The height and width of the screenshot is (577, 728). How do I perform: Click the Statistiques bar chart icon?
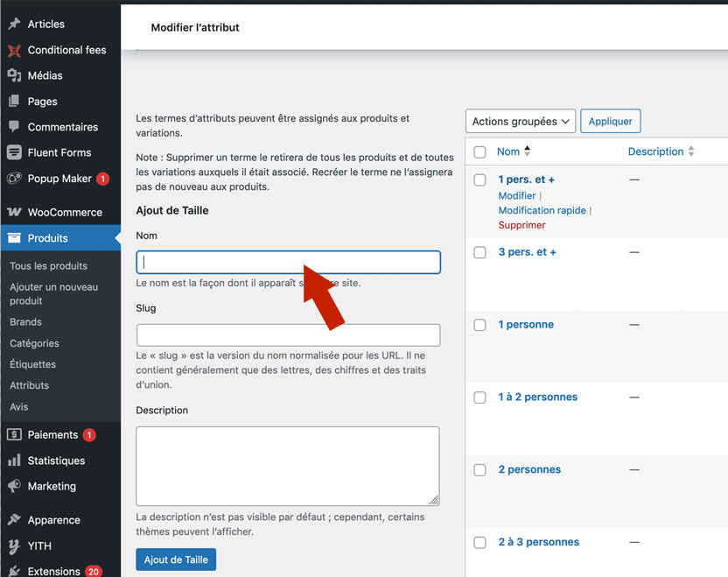14,461
